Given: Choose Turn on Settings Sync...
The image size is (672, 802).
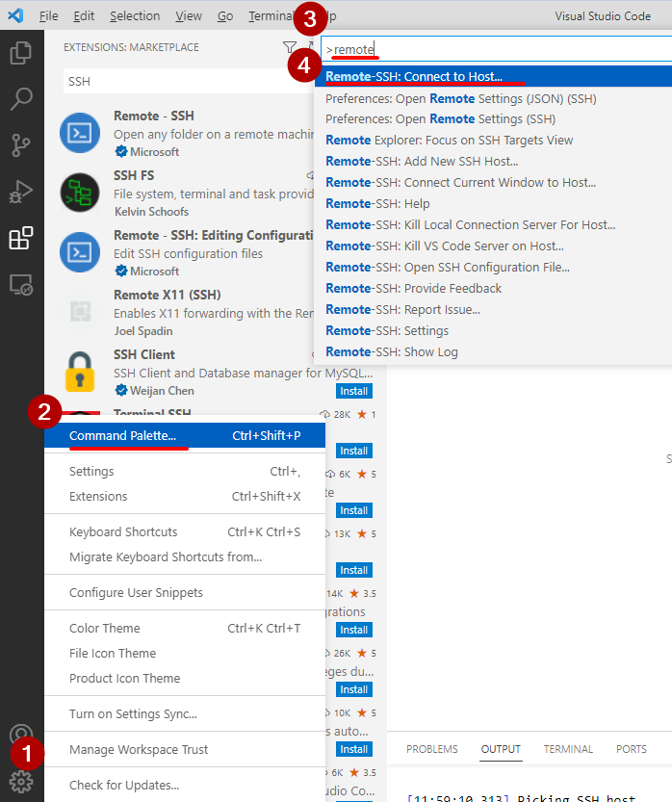Looking at the screenshot, I should 185,713.
